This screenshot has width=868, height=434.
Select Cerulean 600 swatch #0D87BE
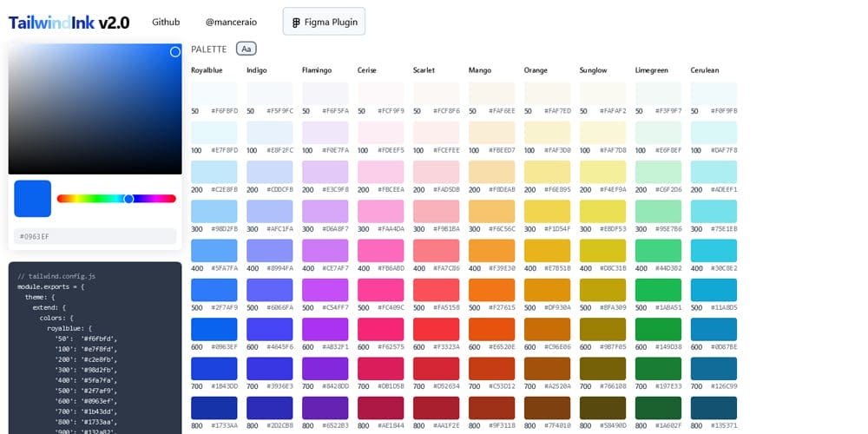tap(714, 329)
